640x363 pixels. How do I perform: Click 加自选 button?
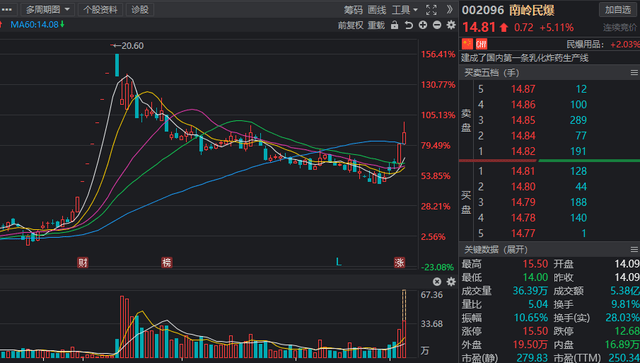618,9
